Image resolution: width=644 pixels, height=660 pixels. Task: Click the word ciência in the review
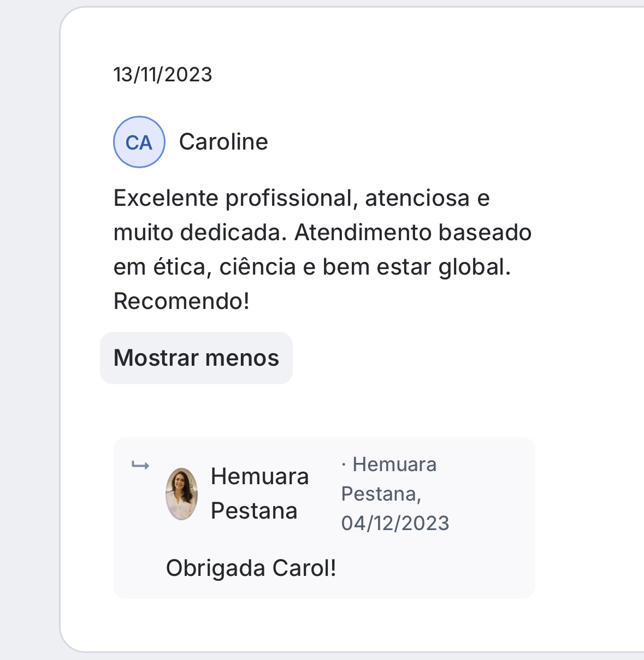257,267
